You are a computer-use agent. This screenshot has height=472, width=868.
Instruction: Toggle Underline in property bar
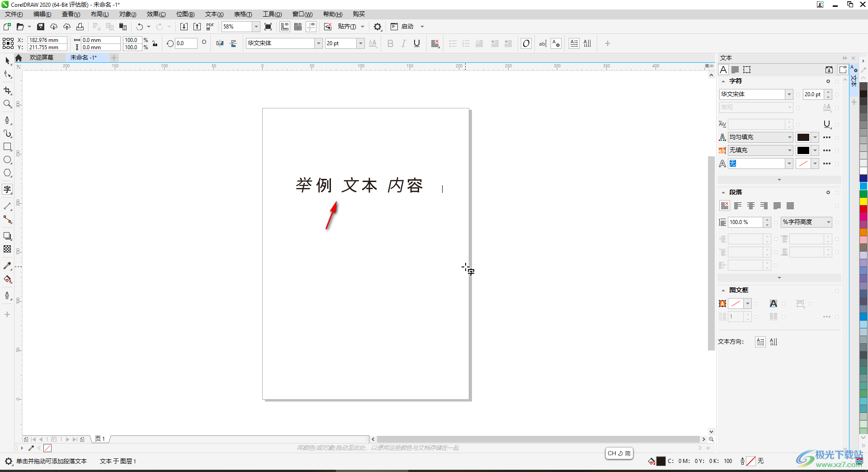417,43
